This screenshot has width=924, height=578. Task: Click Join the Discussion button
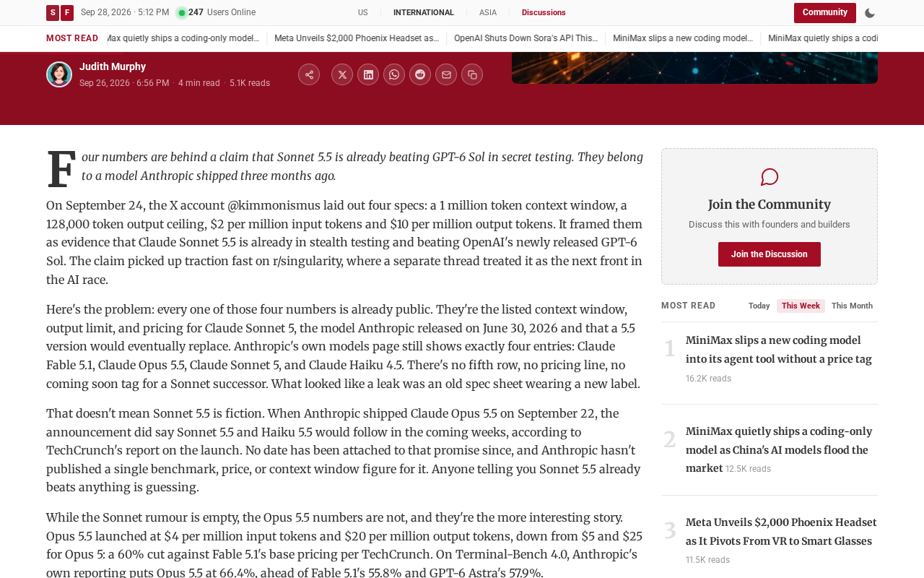click(x=770, y=254)
